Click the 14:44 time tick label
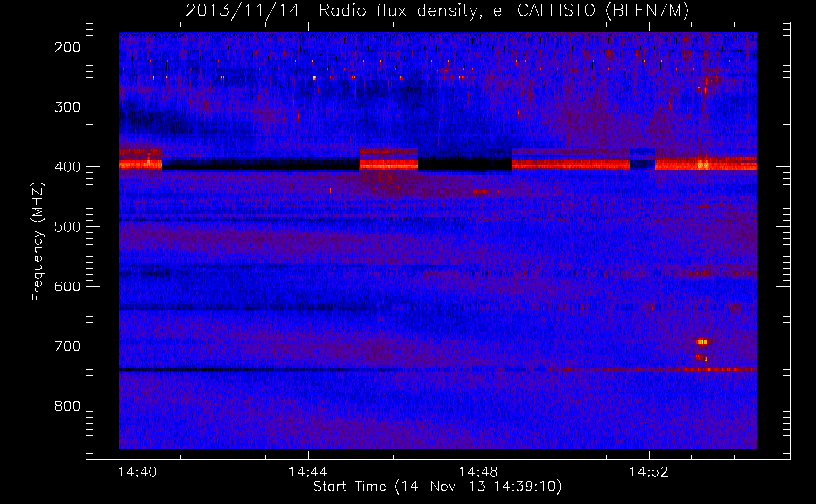This screenshot has width=816, height=504. [x=308, y=472]
